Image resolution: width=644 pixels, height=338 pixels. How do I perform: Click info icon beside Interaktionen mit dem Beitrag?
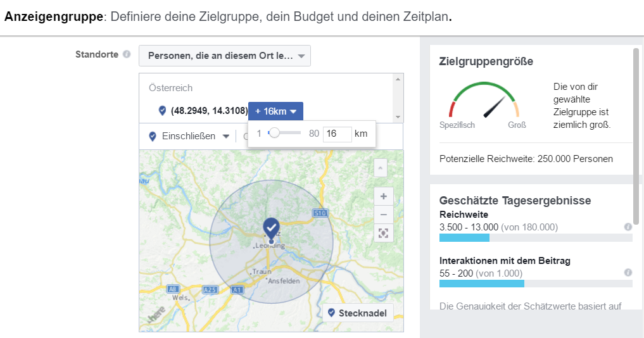[628, 273]
